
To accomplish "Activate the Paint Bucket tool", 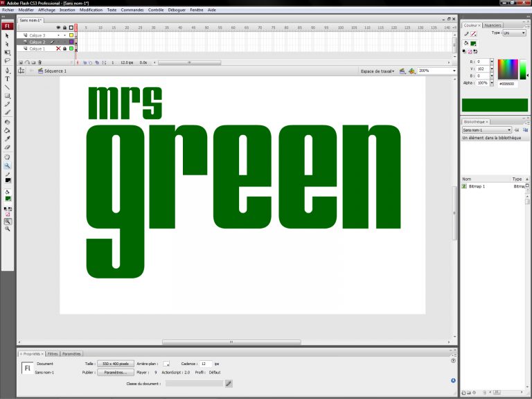I will point(8,130).
